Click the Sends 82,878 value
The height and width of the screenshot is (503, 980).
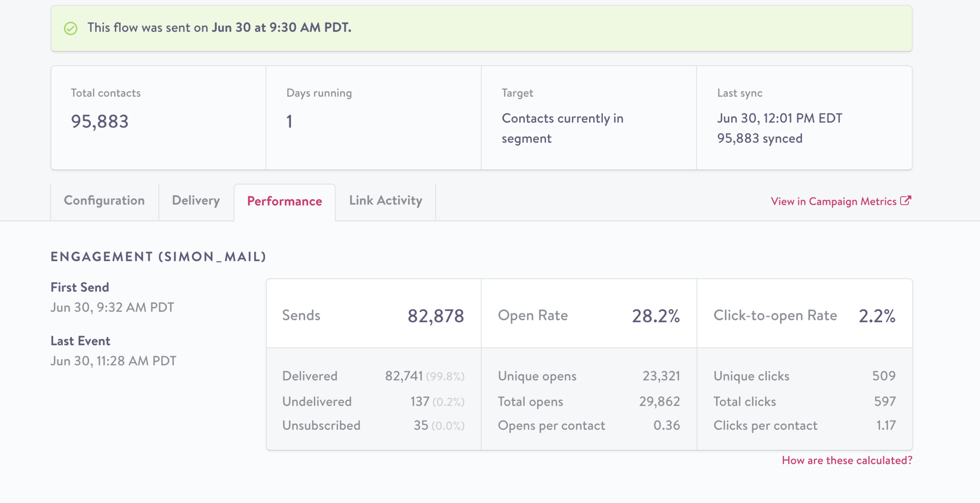click(436, 316)
